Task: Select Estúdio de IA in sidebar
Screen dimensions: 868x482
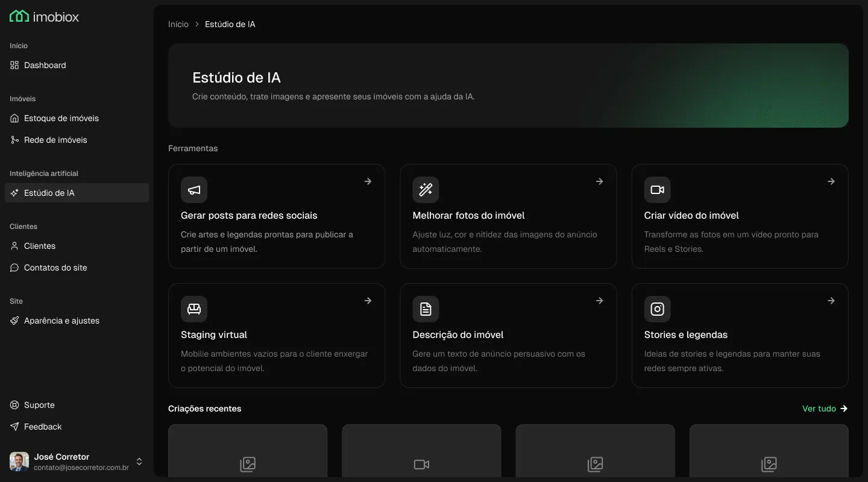Action: point(77,193)
